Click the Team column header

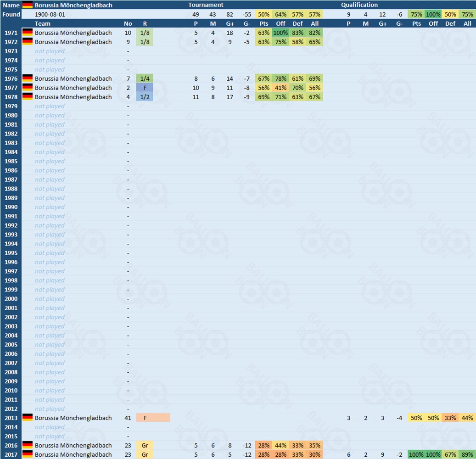pos(43,23)
